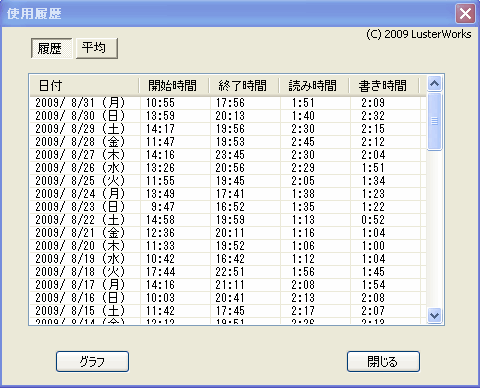This screenshot has height=388, width=480.
Task: Select the 2009/8/22 (土) row
Action: [228, 220]
